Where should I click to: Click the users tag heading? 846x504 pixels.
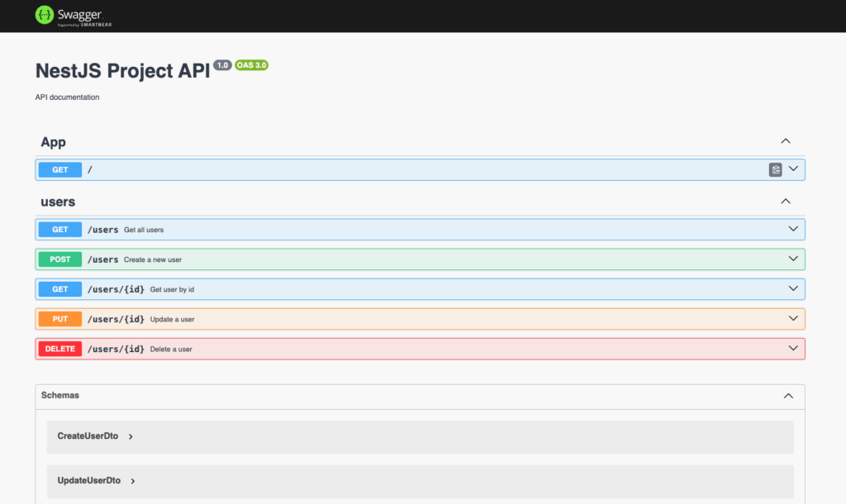click(58, 202)
